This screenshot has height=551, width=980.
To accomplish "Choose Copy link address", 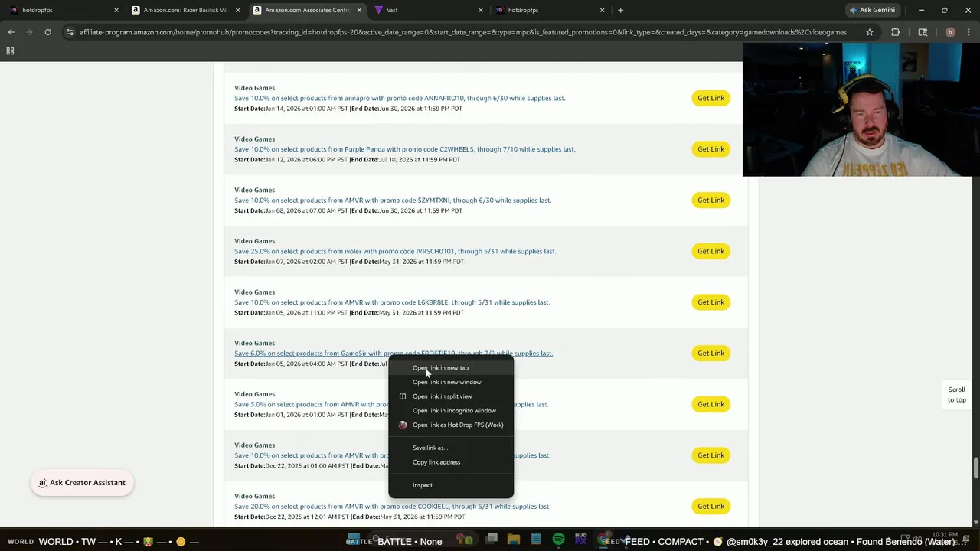I will [451, 462].
